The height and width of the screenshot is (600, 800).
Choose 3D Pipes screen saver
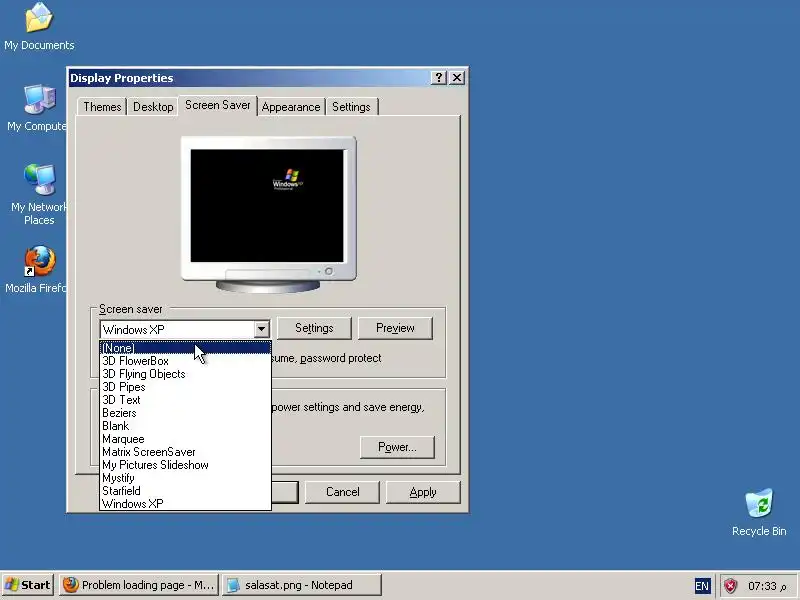(x=185, y=387)
